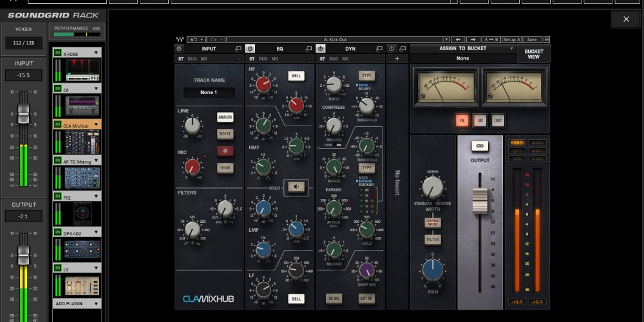
Task: Adjust the rack INPUT fader
Action: [23, 114]
